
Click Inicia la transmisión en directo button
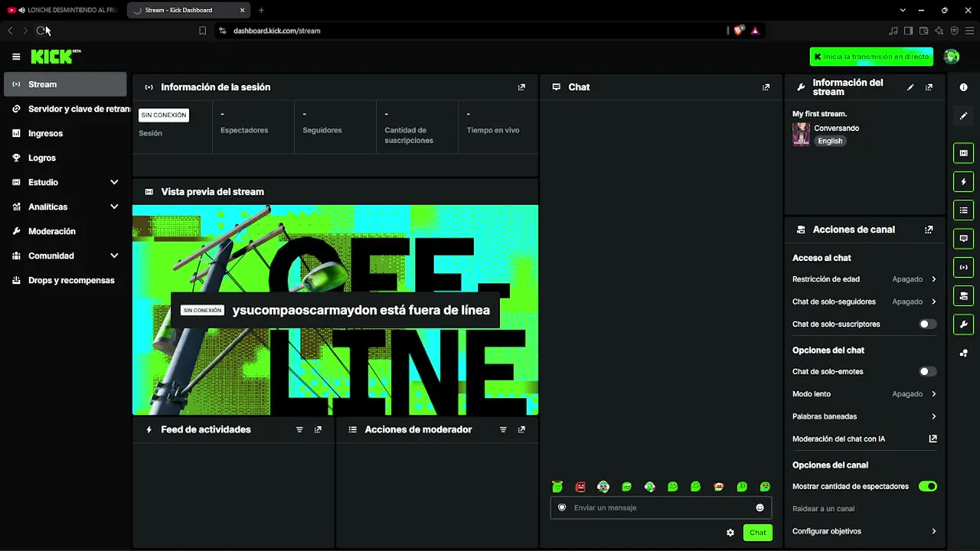click(871, 57)
